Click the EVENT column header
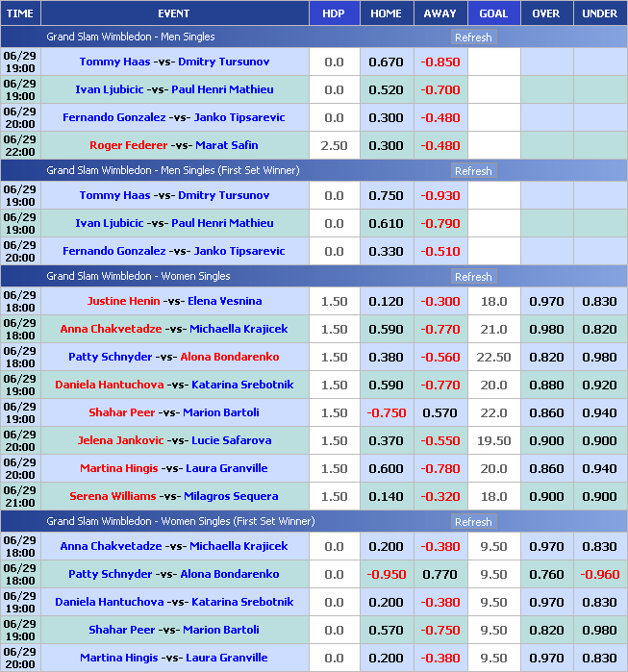This screenshot has width=628, height=672. [173, 13]
